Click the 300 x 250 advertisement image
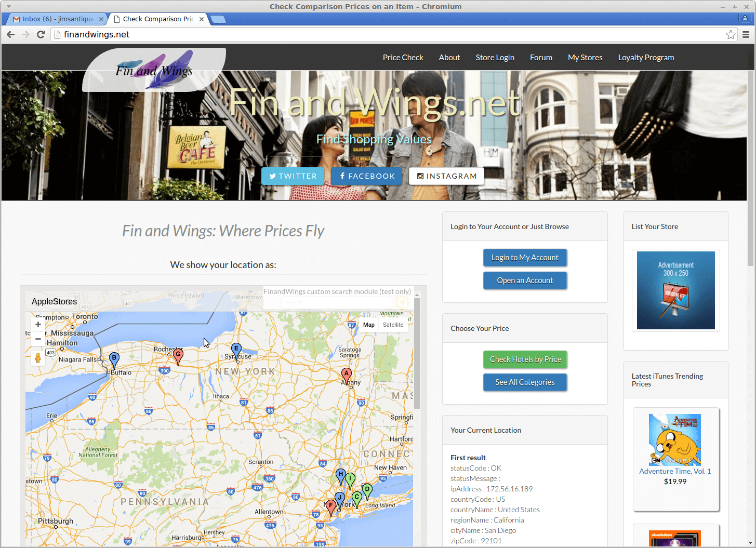Viewport: 756px width, 548px height. click(676, 290)
